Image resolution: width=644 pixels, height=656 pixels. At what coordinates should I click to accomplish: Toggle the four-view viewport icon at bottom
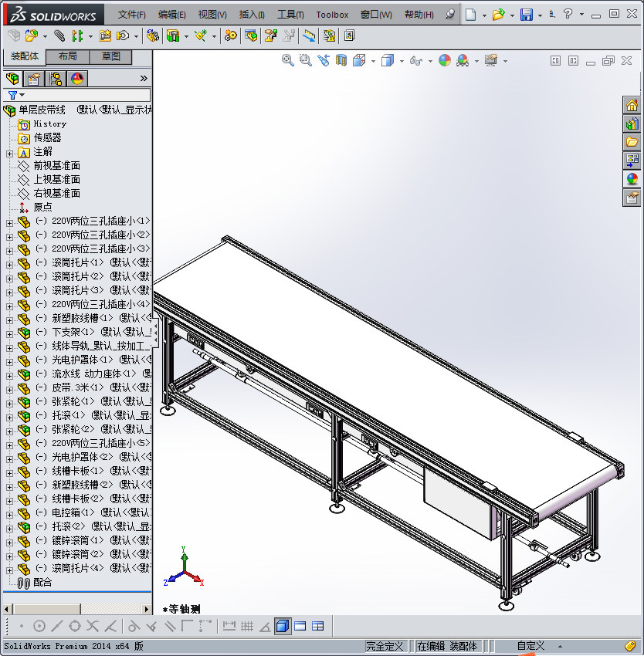tap(318, 627)
